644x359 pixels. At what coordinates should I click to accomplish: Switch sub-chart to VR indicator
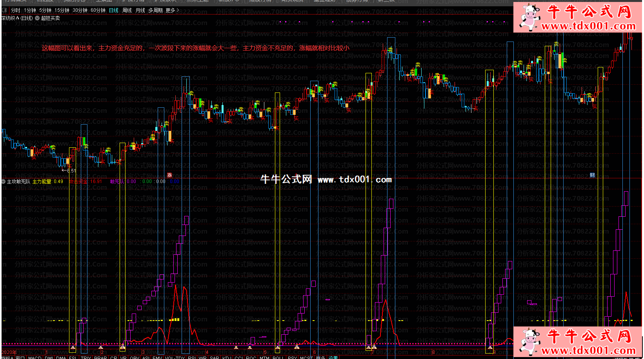(123, 357)
